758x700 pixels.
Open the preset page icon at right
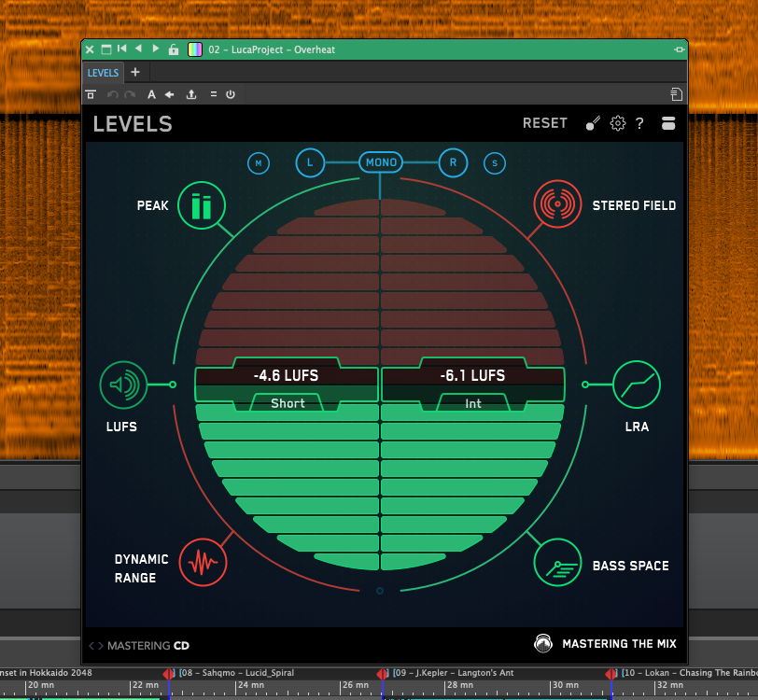coord(676,94)
